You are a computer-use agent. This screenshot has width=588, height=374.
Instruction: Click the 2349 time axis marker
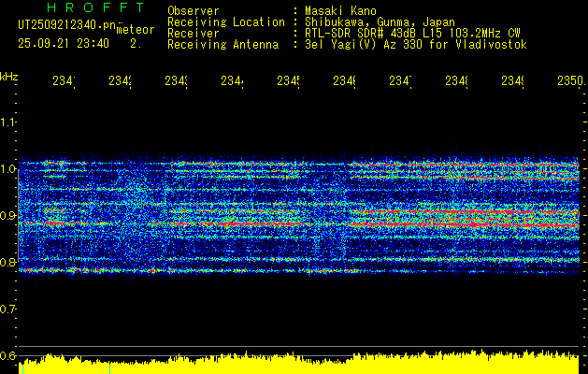[513, 81]
